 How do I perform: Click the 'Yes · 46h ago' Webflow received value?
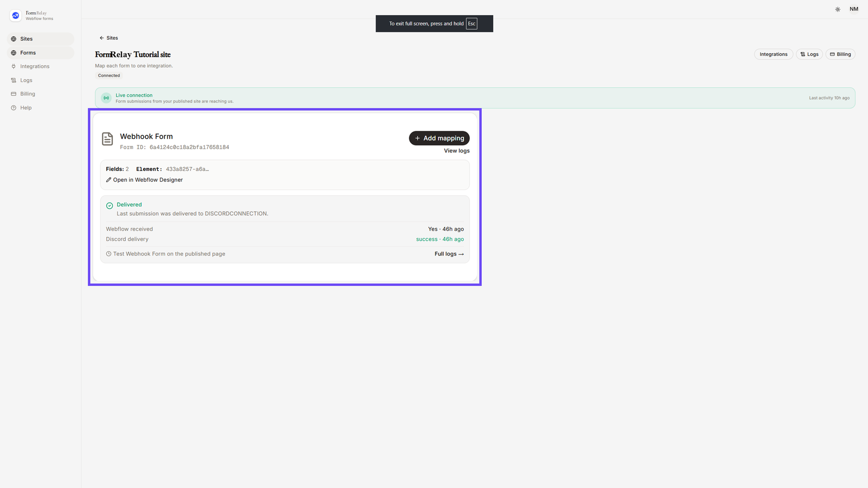point(446,229)
